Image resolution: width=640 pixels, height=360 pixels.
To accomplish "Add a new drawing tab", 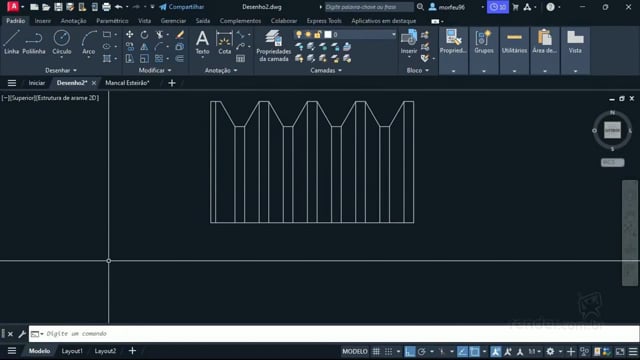I will coord(172,83).
